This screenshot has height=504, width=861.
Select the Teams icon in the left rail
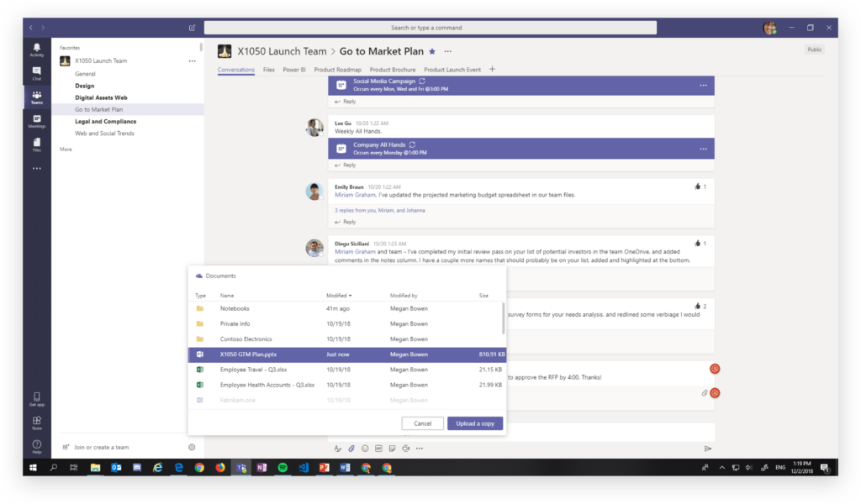coord(37,97)
